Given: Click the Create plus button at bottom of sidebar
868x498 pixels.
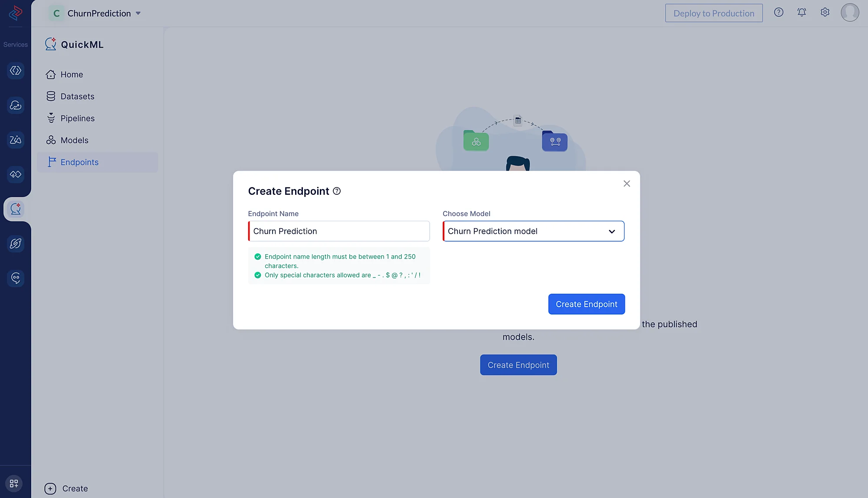Looking at the screenshot, I should (x=50, y=489).
